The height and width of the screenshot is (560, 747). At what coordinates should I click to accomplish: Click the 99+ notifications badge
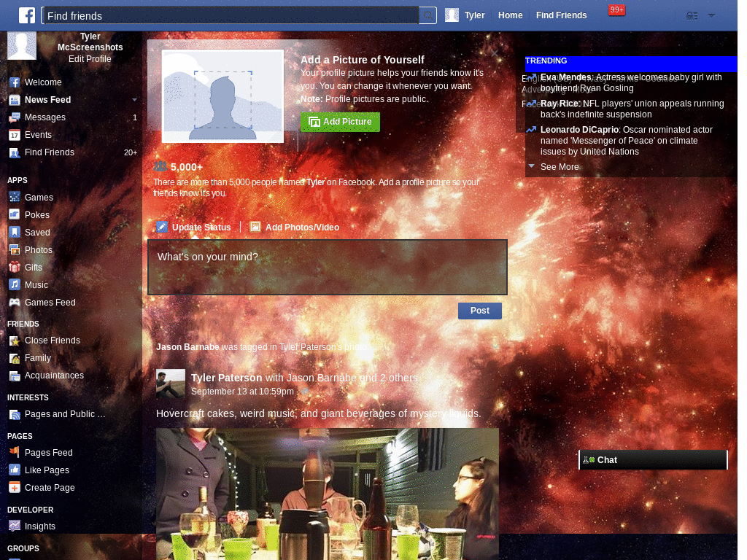click(x=616, y=10)
